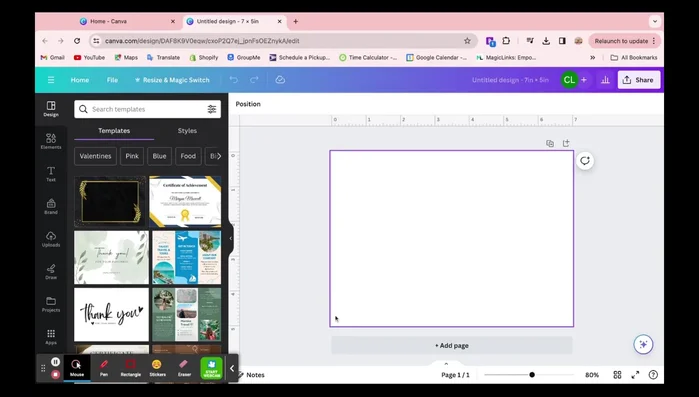The image size is (699, 397).
Task: Click the Position button
Action: tap(248, 104)
